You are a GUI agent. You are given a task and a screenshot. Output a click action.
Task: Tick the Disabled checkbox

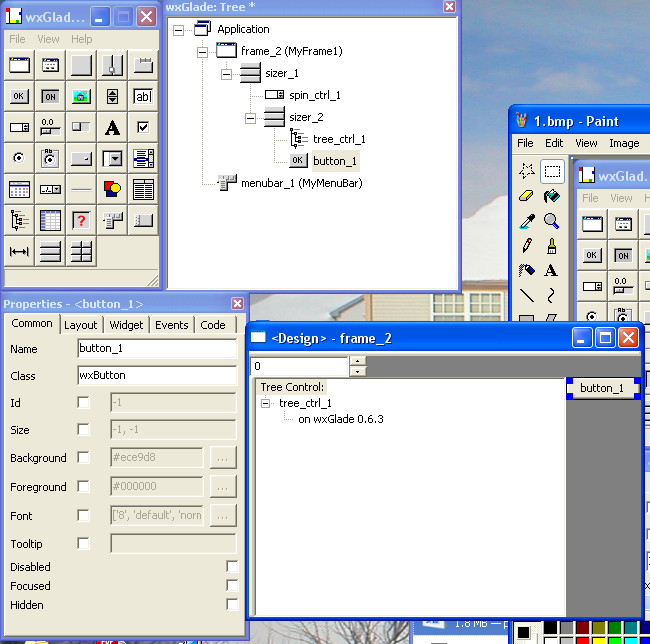232,567
